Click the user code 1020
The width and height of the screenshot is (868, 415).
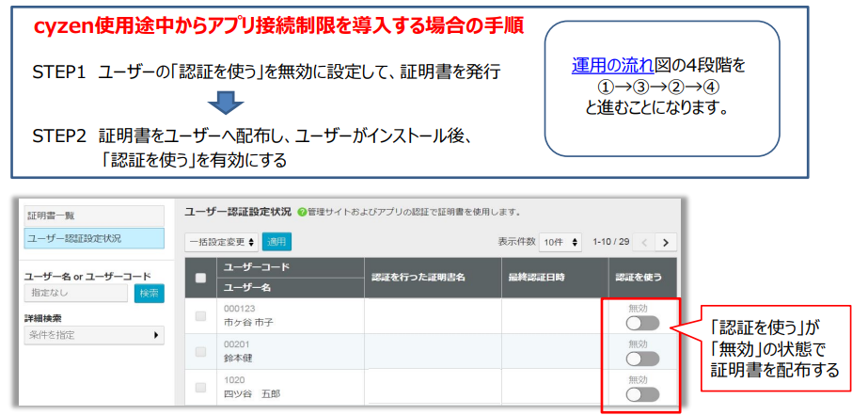click(x=234, y=380)
